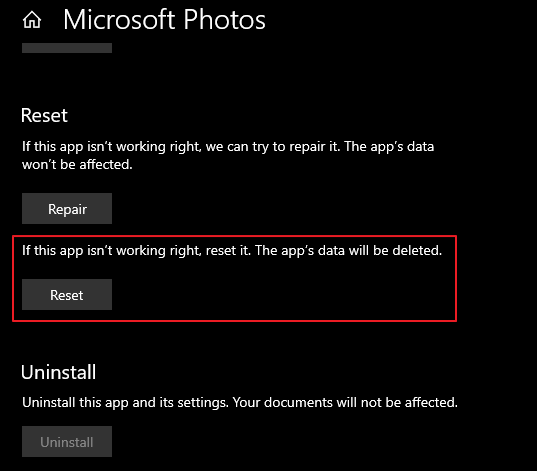537x471 pixels.
Task: Click the greyed-out Uninstall button
Action: pyautogui.click(x=67, y=442)
